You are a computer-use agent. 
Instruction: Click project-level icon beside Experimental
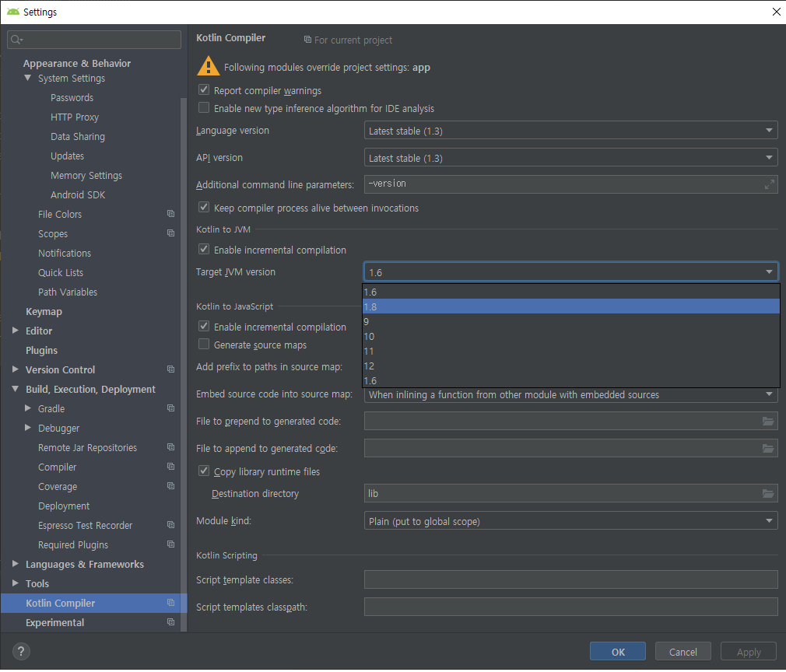click(171, 622)
